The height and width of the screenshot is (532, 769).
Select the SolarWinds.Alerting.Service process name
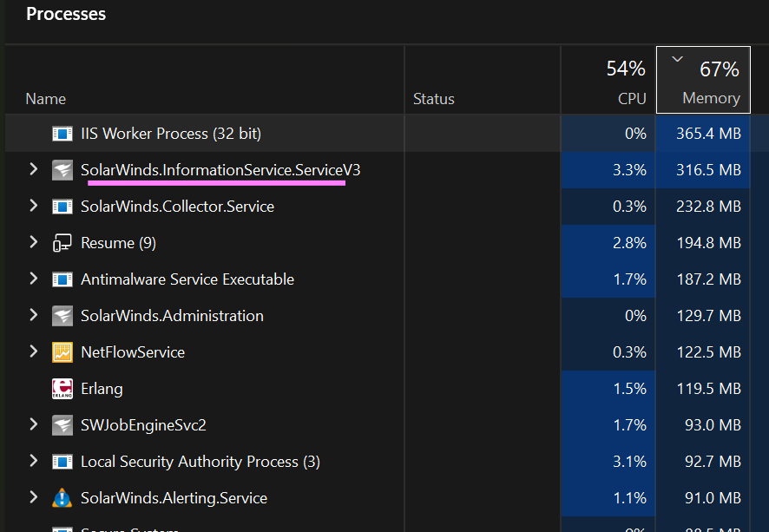pyautogui.click(x=174, y=498)
